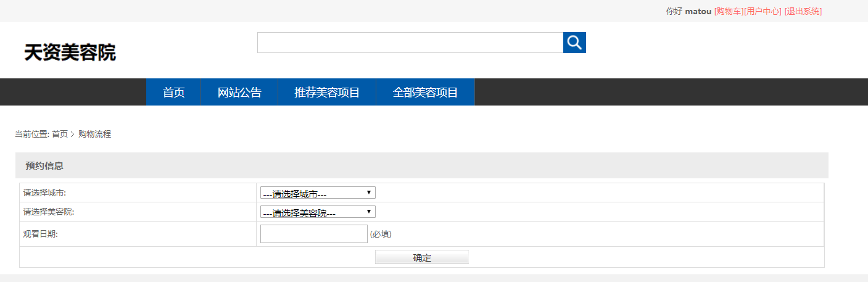Viewport: 868px width, 282px height.
Task: Open the 购物车 shopping cart link
Action: (x=729, y=11)
